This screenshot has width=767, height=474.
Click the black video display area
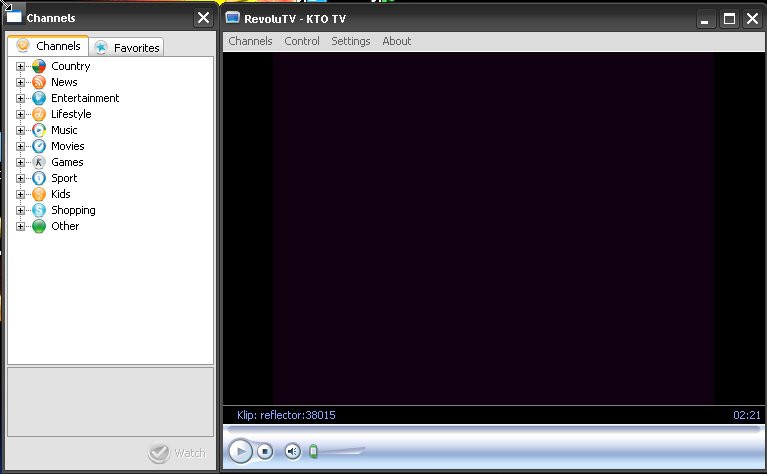(494, 228)
